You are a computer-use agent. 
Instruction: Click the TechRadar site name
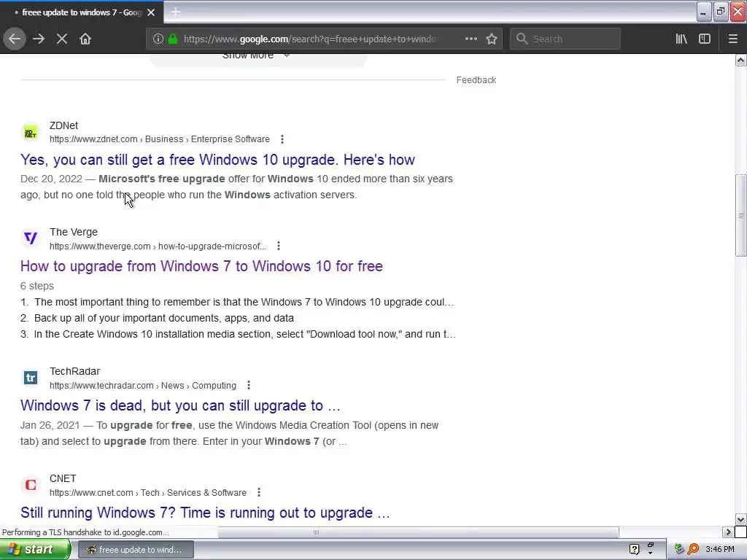coord(75,371)
